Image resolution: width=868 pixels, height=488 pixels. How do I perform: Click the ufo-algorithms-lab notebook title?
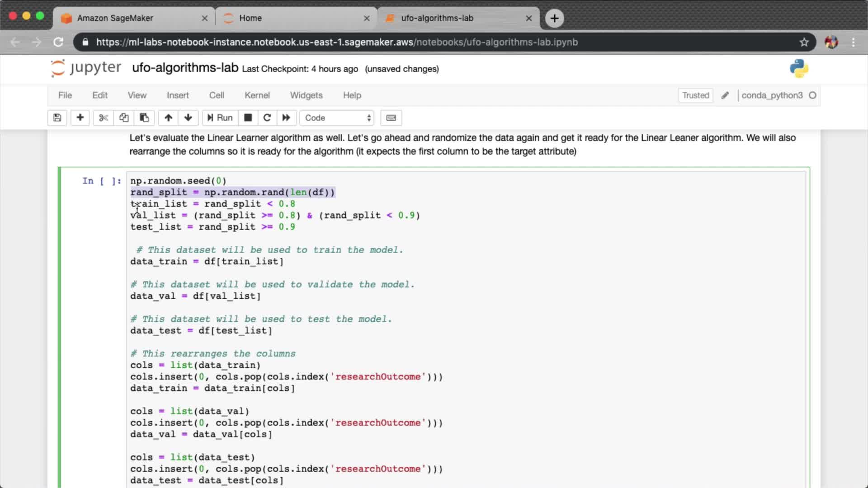click(x=185, y=68)
